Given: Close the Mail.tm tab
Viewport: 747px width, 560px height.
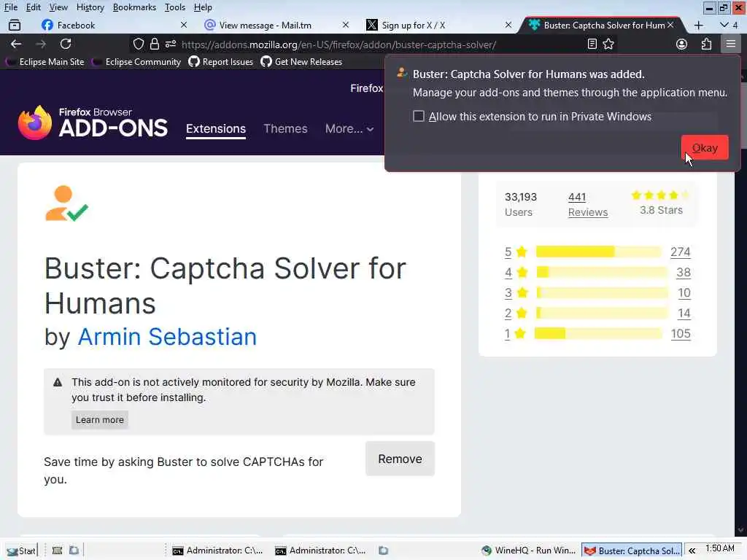Looking at the screenshot, I should point(346,25).
